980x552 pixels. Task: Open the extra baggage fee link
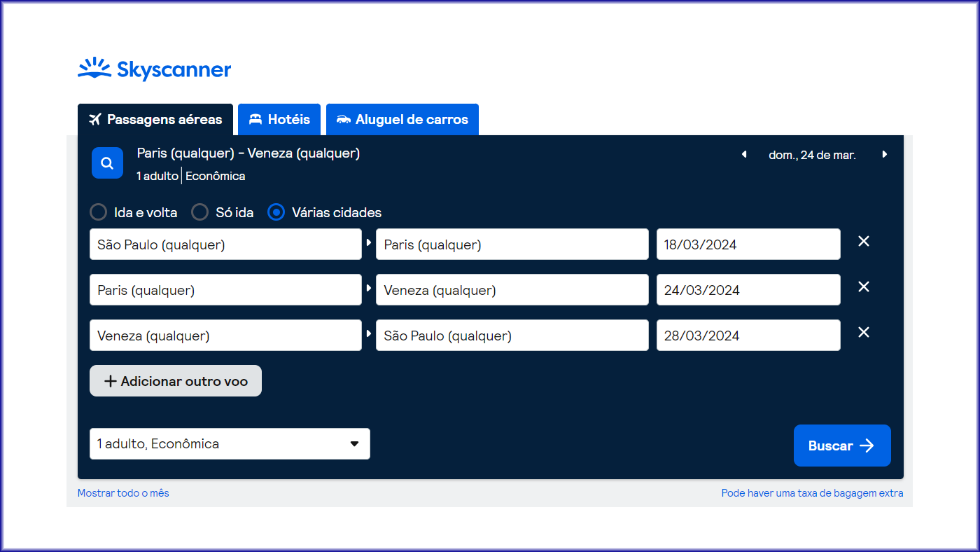click(812, 493)
